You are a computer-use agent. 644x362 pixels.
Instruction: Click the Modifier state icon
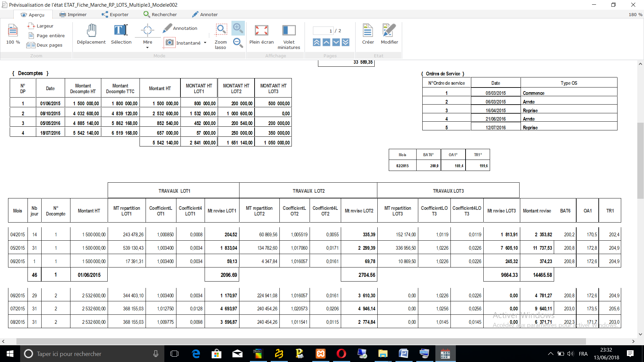click(389, 34)
